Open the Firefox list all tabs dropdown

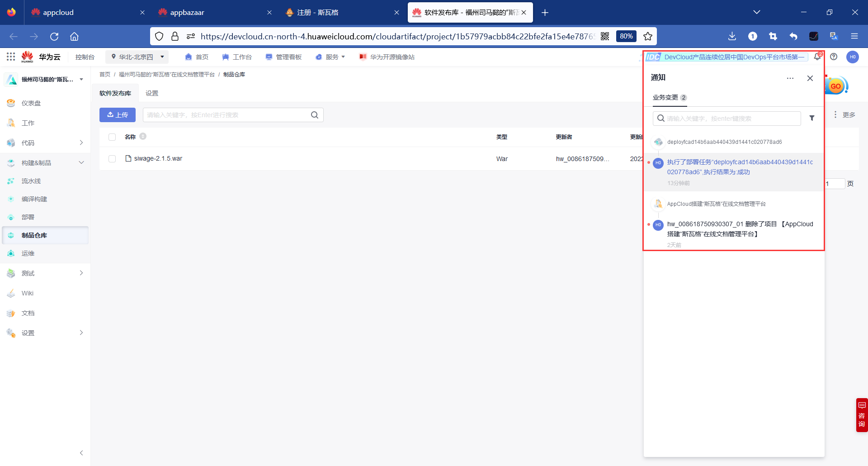pyautogui.click(x=757, y=12)
